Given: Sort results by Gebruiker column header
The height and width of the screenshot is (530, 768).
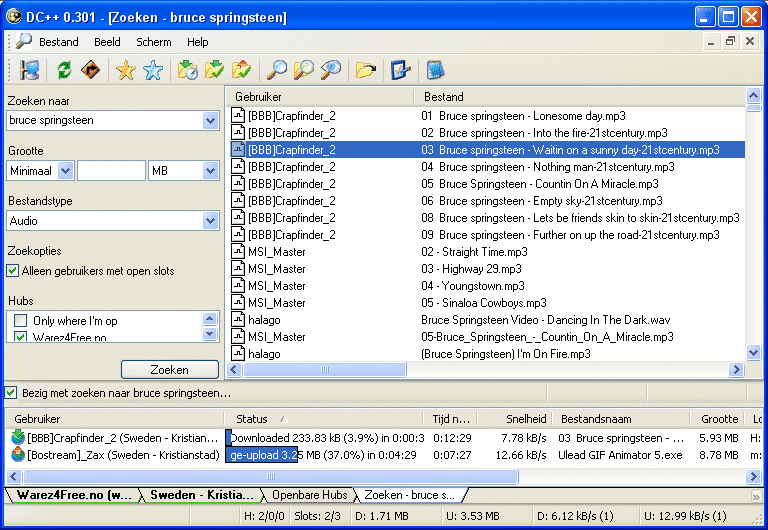Looking at the screenshot, I should click(320, 96).
